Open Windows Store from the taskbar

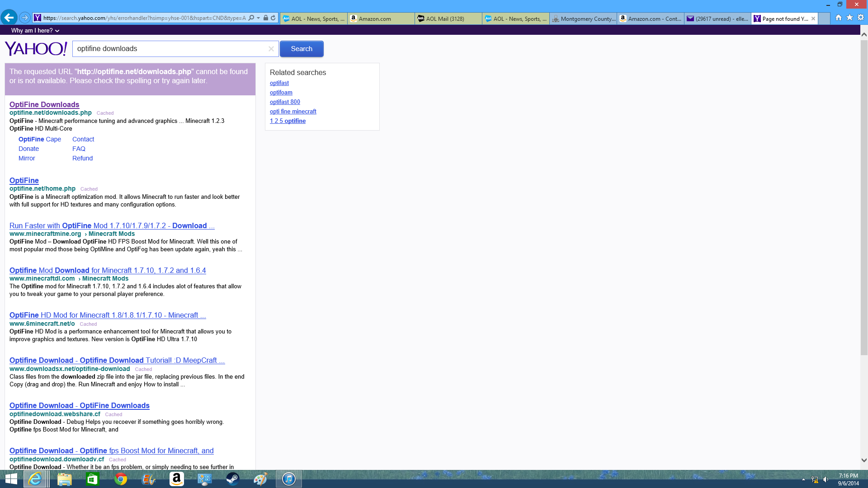pyautogui.click(x=93, y=479)
